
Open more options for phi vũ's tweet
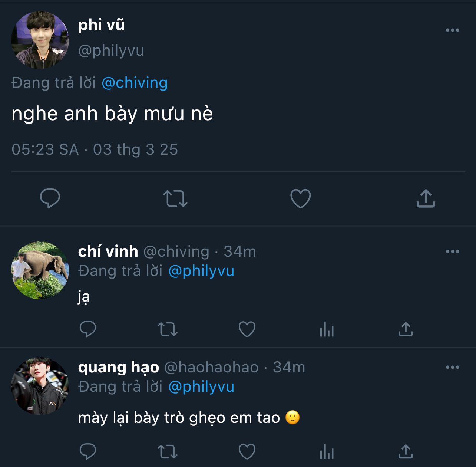(x=452, y=30)
